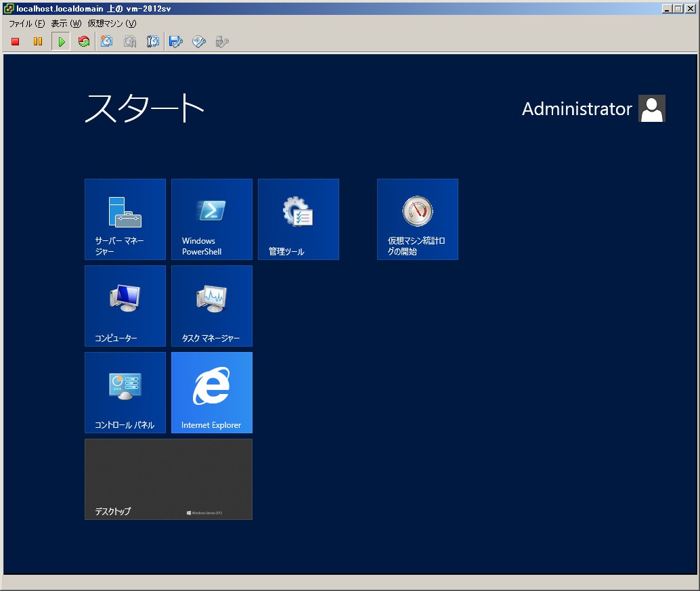Close the vm-2012sv console window
700x591 pixels.
[690, 9]
